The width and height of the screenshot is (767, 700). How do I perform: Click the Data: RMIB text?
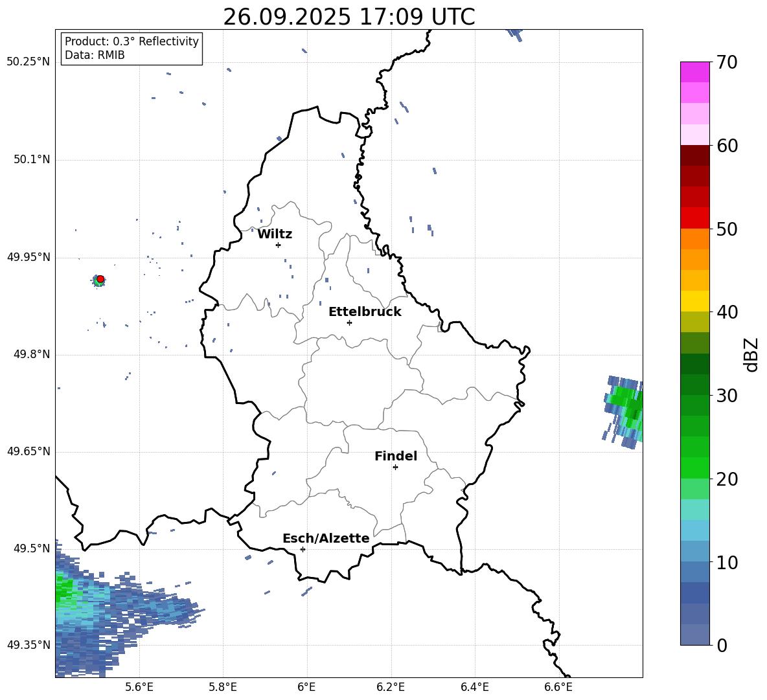pyautogui.click(x=95, y=55)
